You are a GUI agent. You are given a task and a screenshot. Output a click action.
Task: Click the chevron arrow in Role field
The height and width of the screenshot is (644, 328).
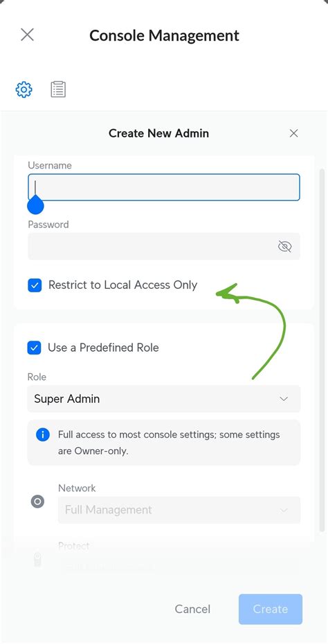(284, 399)
